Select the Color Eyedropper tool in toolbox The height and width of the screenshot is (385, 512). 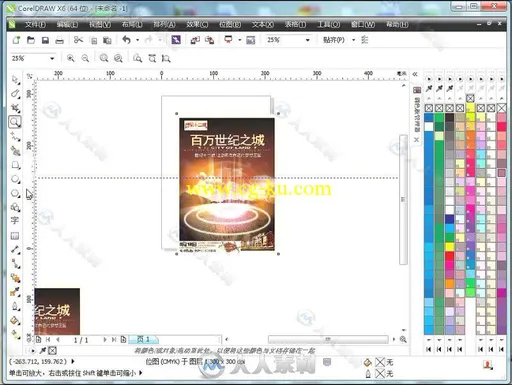pos(15,292)
